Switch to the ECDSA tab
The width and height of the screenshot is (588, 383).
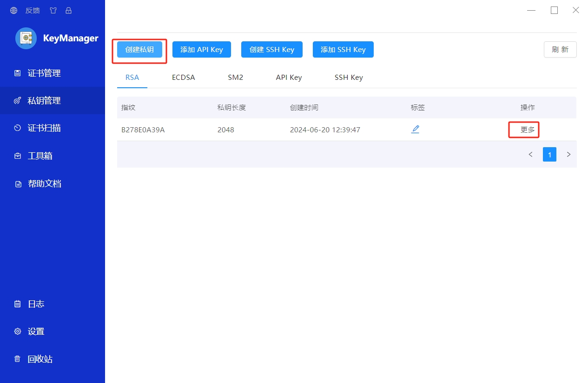(x=183, y=78)
